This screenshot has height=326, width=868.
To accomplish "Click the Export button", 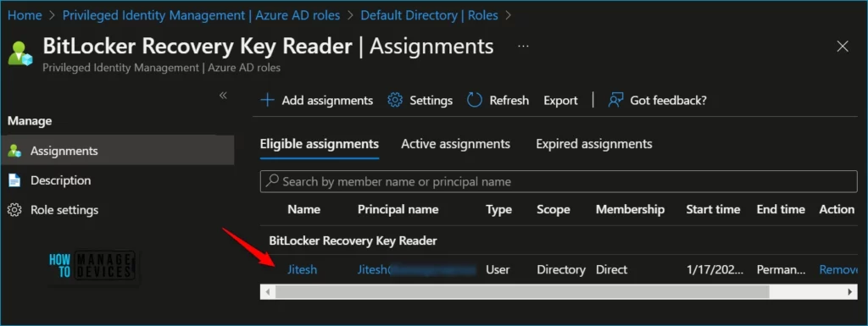I will (x=561, y=101).
